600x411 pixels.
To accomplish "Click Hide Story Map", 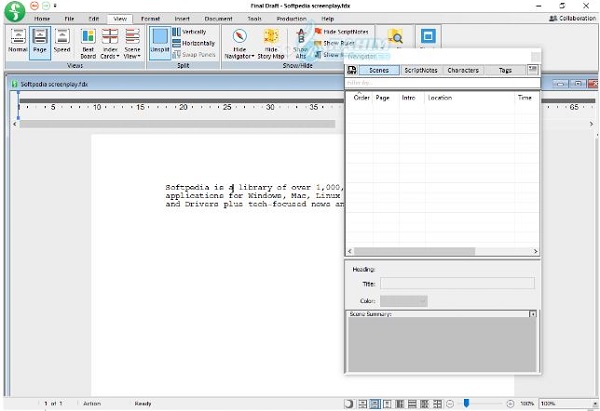I will pyautogui.click(x=271, y=44).
